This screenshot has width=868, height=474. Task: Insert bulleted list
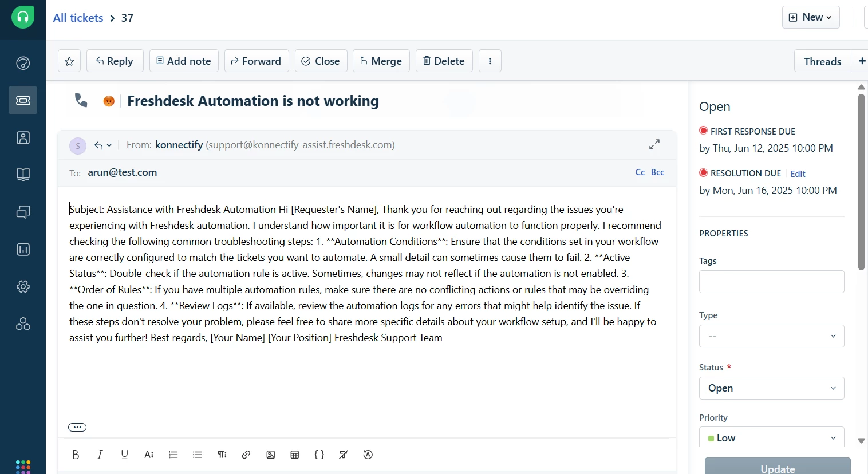point(198,455)
